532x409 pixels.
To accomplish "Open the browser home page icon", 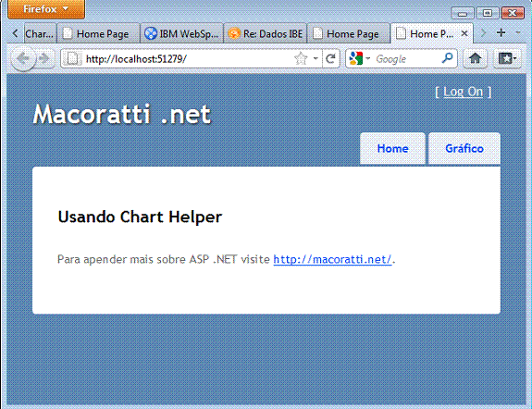I will (475, 58).
